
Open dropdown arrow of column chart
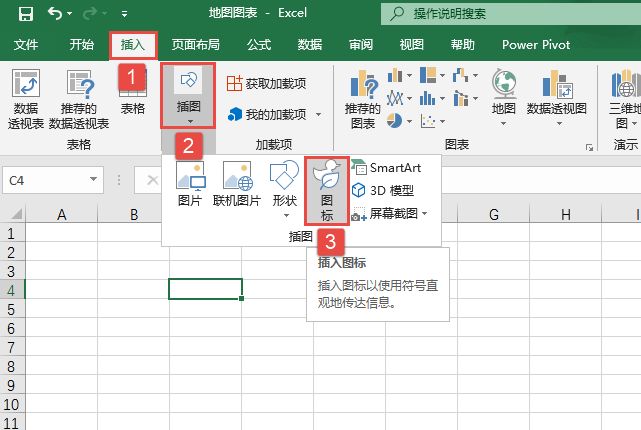[x=409, y=76]
